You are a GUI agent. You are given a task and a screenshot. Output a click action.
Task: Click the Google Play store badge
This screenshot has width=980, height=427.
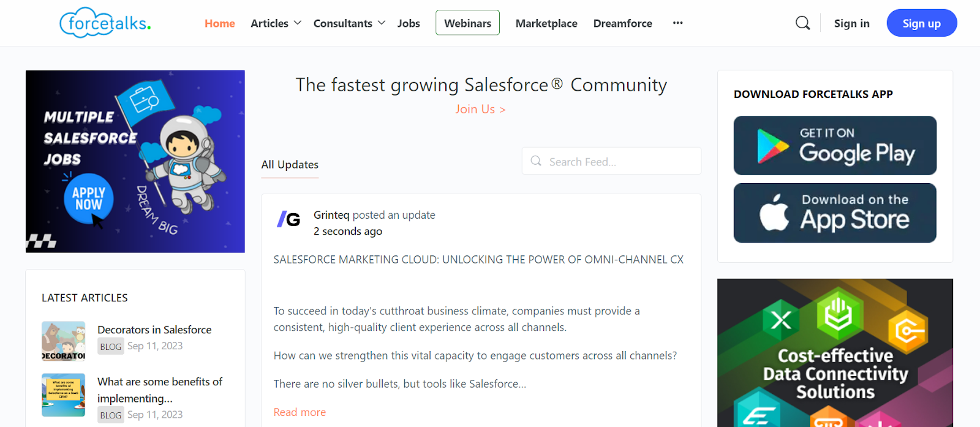point(835,146)
